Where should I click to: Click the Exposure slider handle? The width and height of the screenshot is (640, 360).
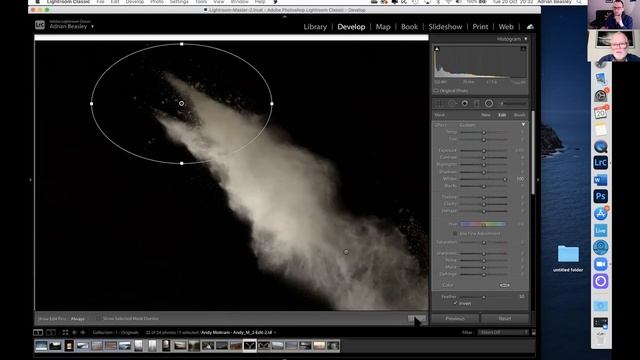pyautogui.click(x=484, y=151)
